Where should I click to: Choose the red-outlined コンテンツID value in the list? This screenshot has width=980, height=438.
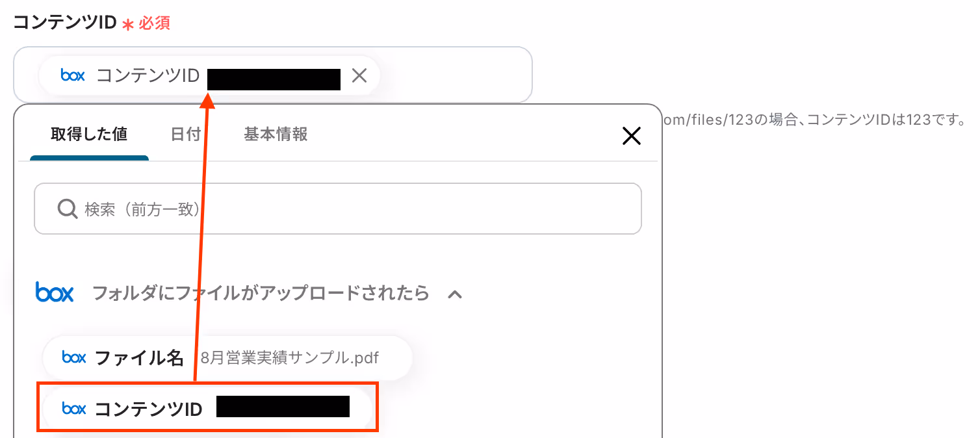tap(207, 408)
